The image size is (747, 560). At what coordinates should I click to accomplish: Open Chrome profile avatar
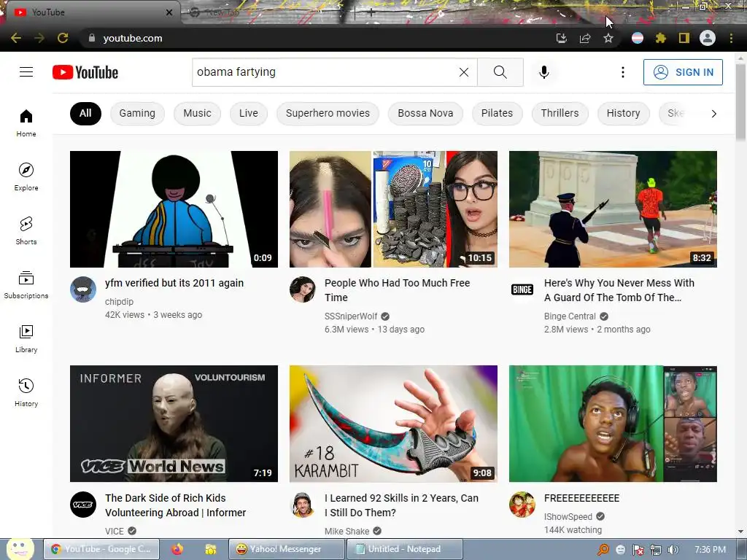(x=708, y=38)
